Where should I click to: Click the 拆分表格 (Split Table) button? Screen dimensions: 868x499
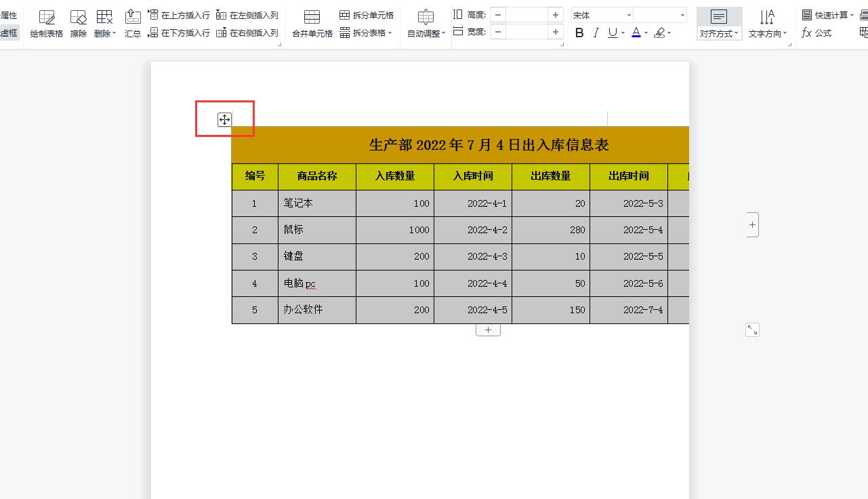(366, 32)
